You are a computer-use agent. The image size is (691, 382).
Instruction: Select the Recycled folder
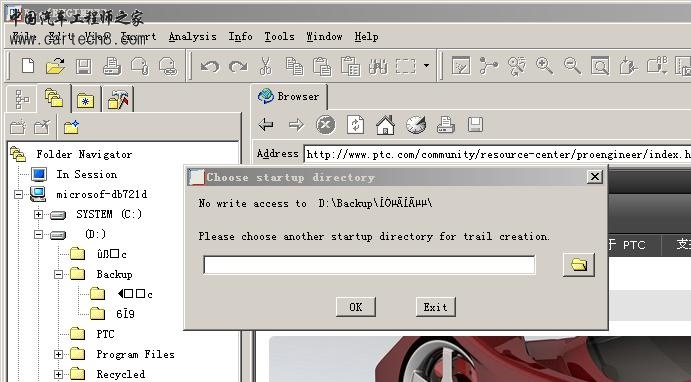pos(120,375)
